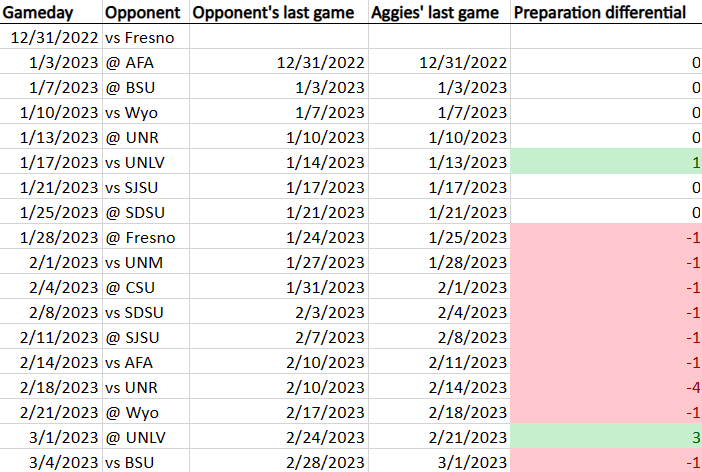Image resolution: width=702 pixels, height=472 pixels.
Task: Select the Opponent's last game header
Action: [x=278, y=12]
